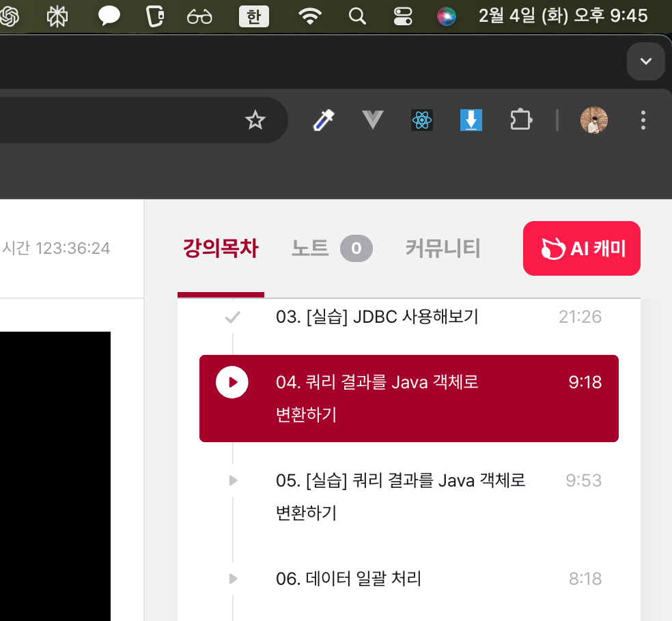The image size is (672, 621).
Task: Click the 9:53 duration of lecture 05
Action: 583,480
